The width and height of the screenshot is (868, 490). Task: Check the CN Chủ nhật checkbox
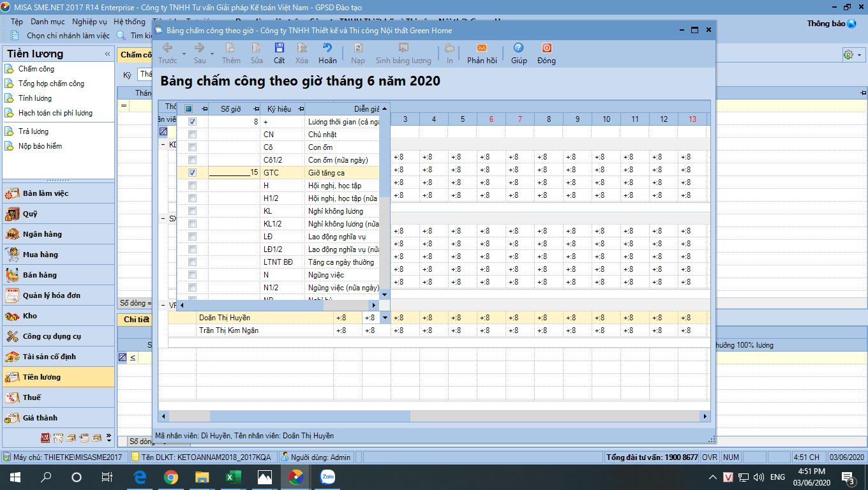[193, 135]
